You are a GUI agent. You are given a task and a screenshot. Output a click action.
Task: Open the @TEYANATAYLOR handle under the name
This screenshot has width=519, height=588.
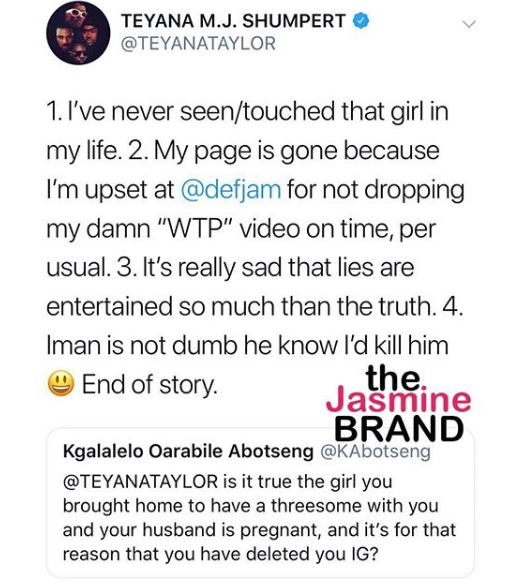click(198, 44)
